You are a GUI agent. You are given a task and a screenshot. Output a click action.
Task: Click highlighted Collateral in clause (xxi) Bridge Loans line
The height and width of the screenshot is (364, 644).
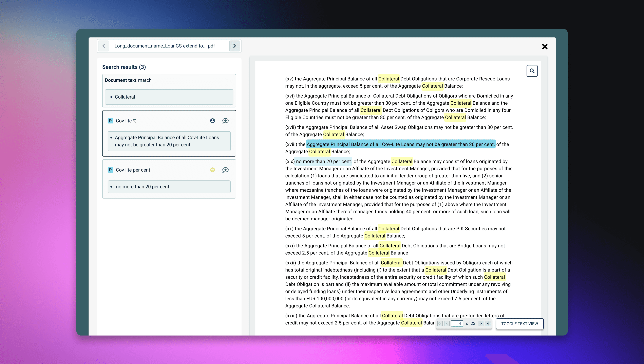(390, 246)
